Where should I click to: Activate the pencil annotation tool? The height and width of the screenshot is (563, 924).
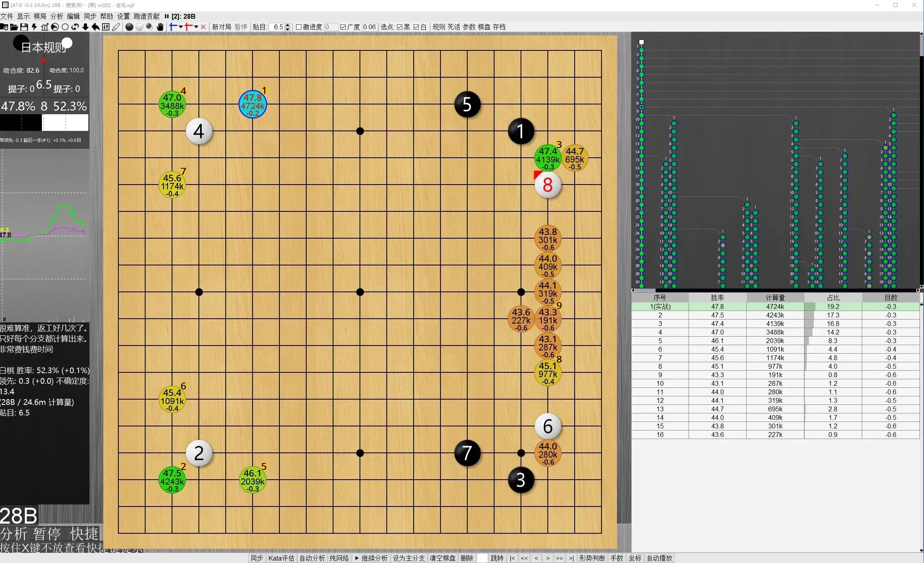[x=116, y=27]
